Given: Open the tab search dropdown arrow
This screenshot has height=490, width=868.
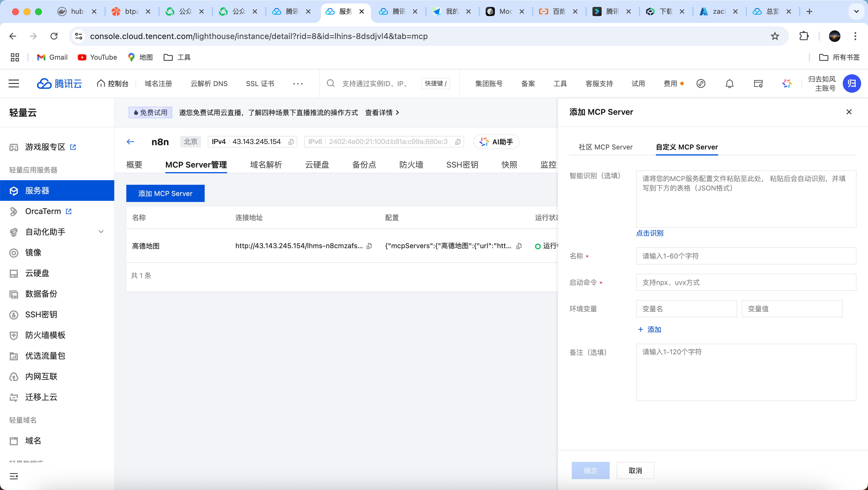Looking at the screenshot, I should click(856, 11).
